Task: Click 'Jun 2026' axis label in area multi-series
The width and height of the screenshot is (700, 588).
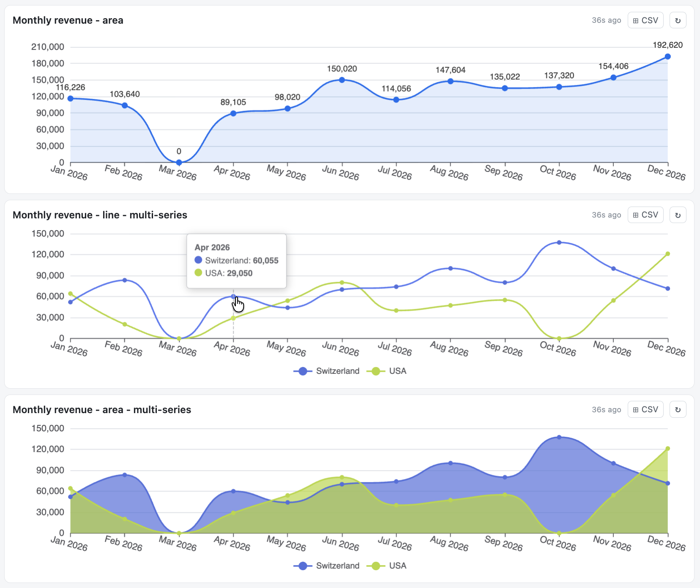Action: coord(340,543)
